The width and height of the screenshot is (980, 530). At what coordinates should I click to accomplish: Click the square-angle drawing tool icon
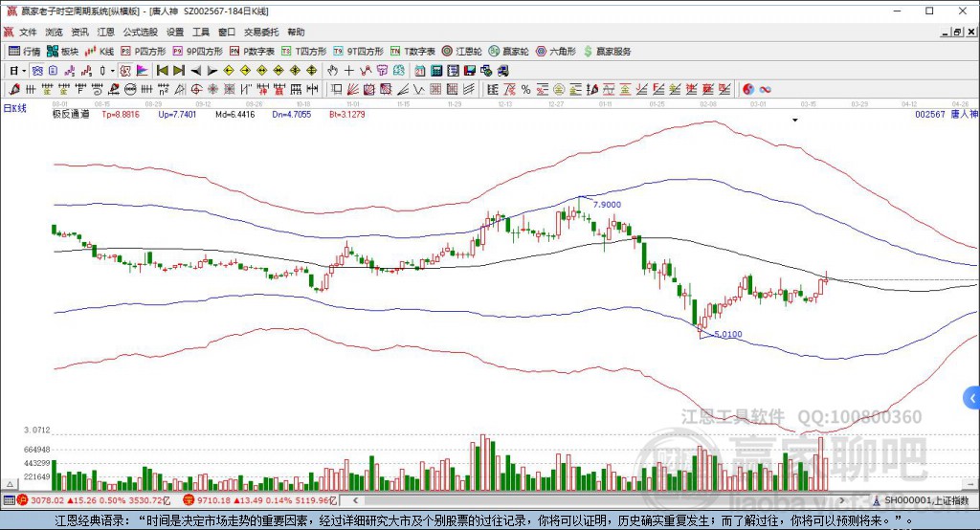pos(337,89)
